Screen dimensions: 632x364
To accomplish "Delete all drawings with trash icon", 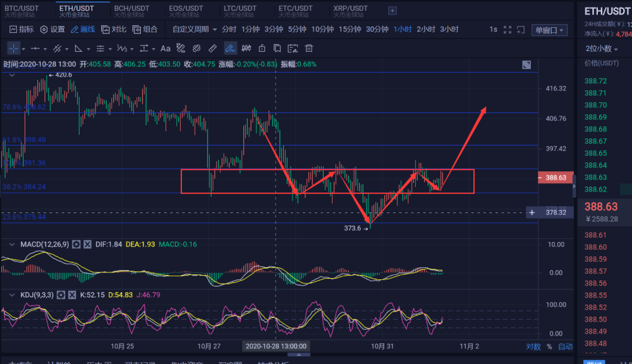I will [x=309, y=49].
